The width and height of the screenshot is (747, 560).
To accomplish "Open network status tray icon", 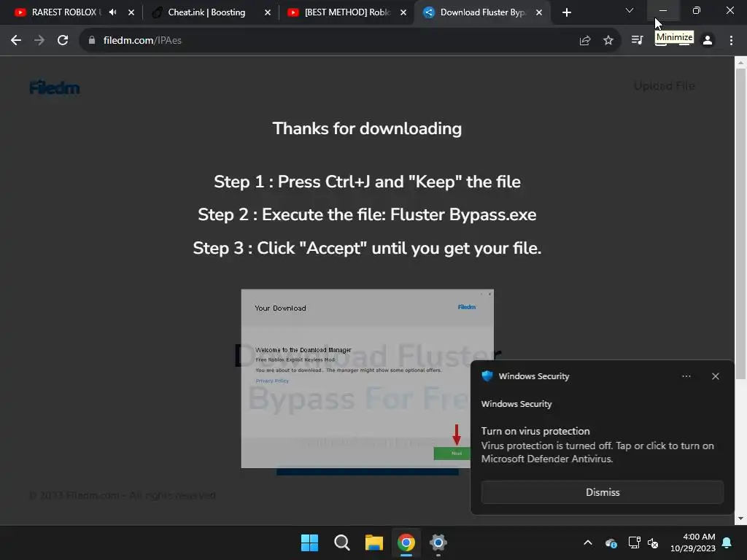I will pos(634,542).
